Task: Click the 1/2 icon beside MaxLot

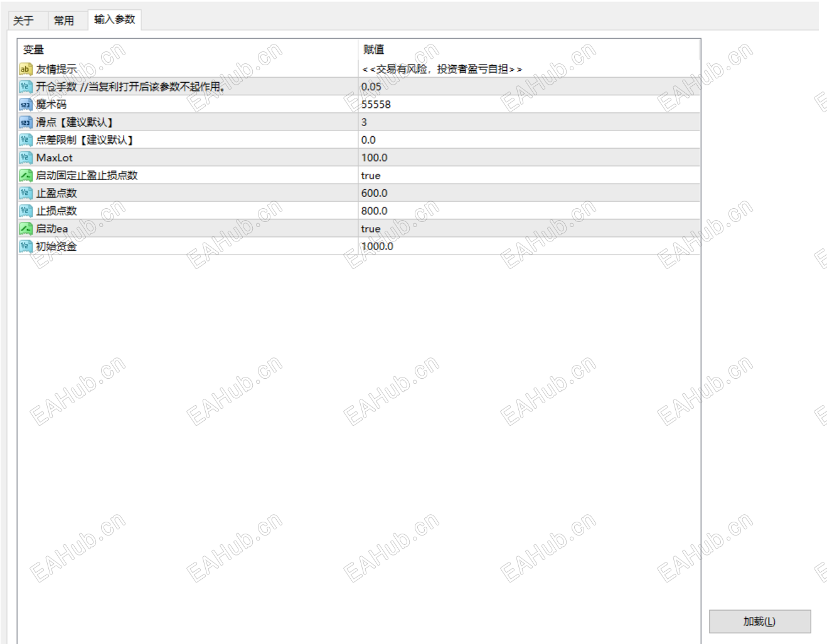Action: coord(24,157)
